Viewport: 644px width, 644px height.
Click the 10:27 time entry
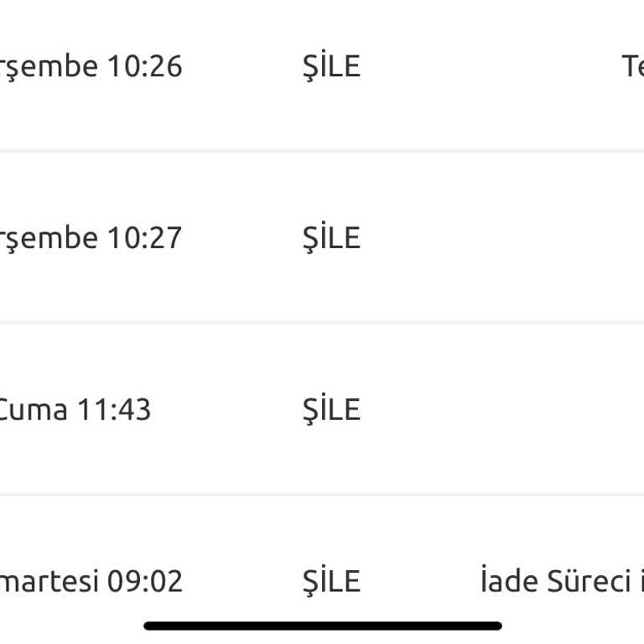144,238
